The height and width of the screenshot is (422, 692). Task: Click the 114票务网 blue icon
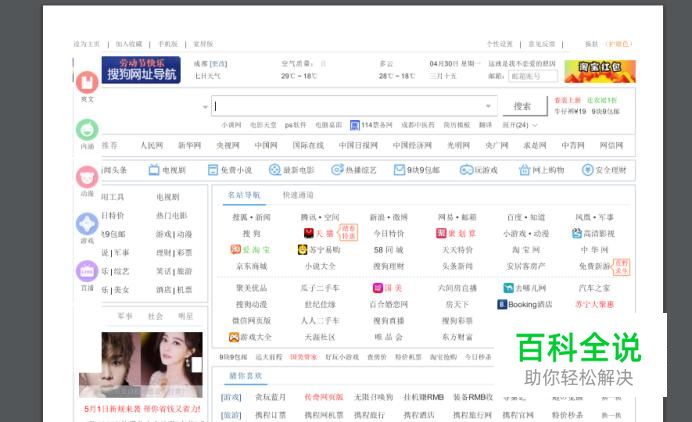click(355, 125)
